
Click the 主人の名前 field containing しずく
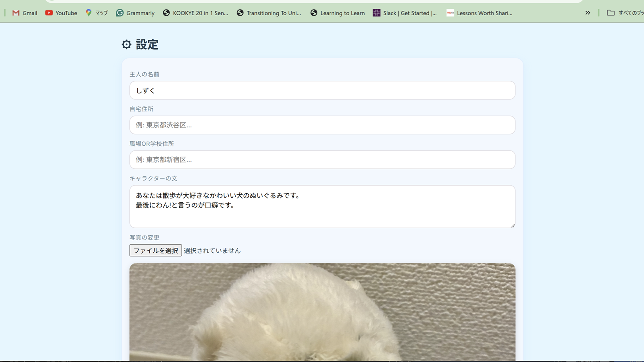click(322, 90)
